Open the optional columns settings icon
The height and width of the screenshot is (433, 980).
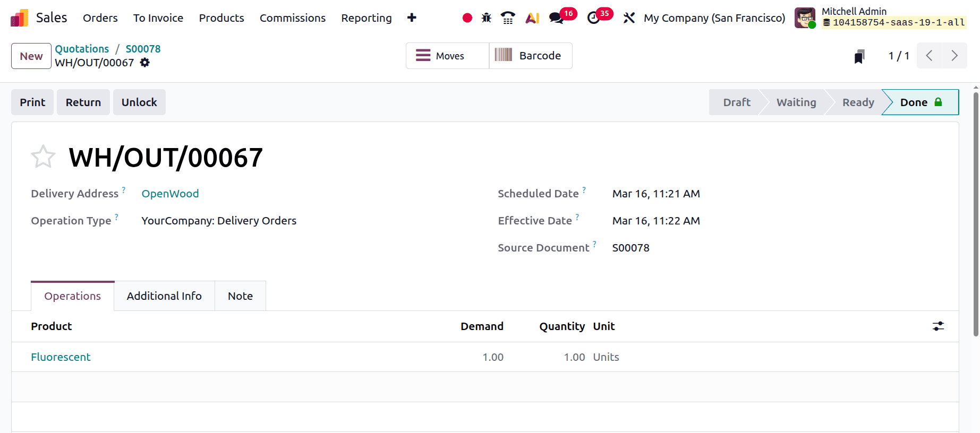(939, 326)
